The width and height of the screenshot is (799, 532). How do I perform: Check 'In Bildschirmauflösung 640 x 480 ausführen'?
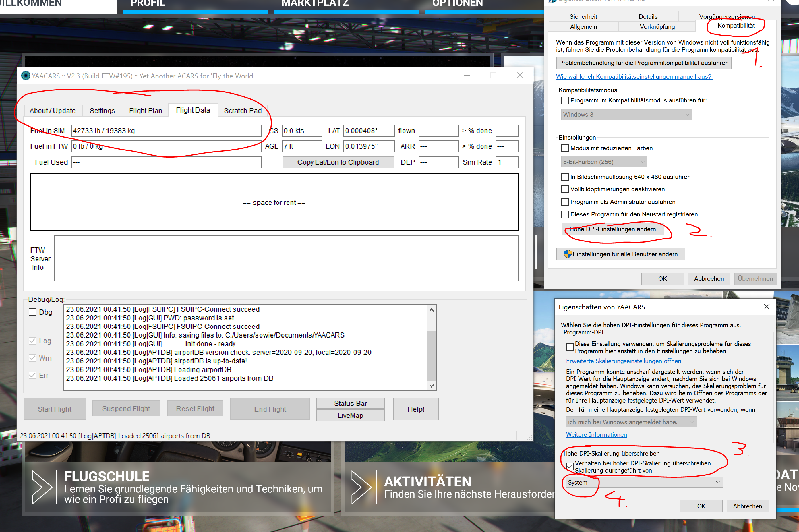tap(565, 177)
